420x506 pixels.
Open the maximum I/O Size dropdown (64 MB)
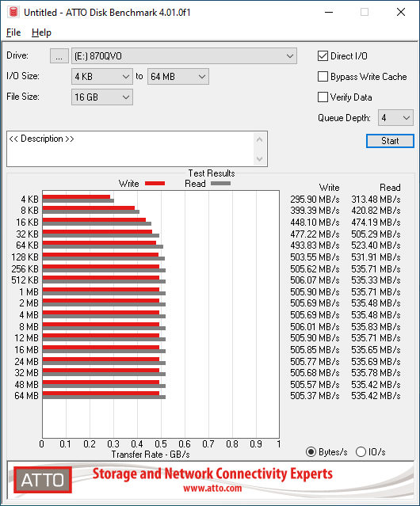(x=178, y=77)
